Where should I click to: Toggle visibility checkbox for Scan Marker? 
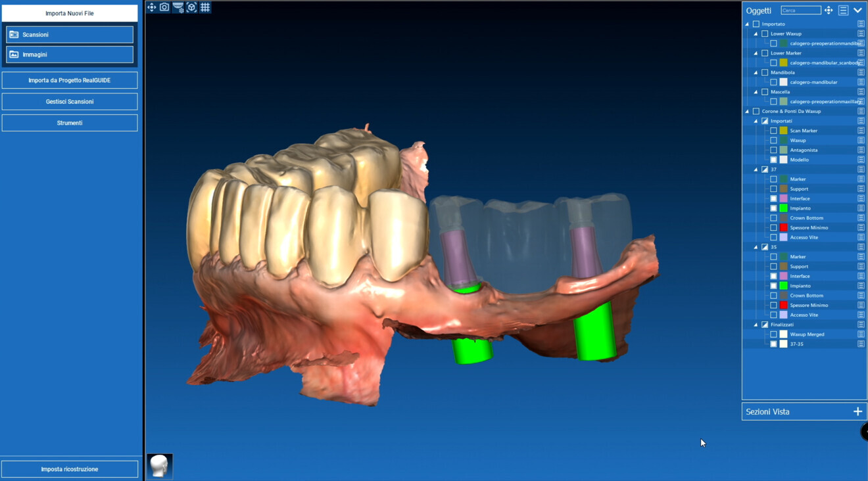pyautogui.click(x=773, y=131)
